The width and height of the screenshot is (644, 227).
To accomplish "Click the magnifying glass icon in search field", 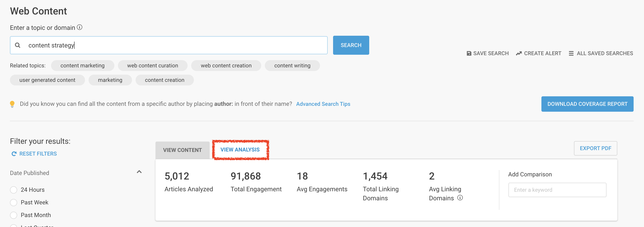I will [17, 45].
